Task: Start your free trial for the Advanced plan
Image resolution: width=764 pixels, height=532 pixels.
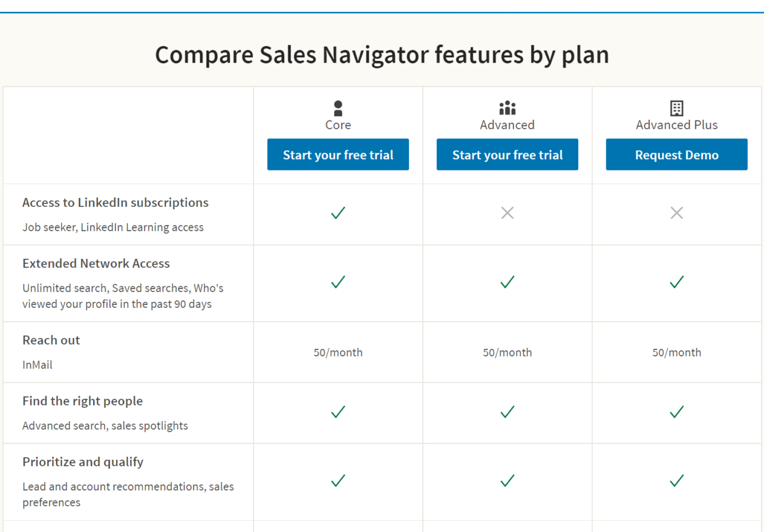Action: tap(507, 154)
